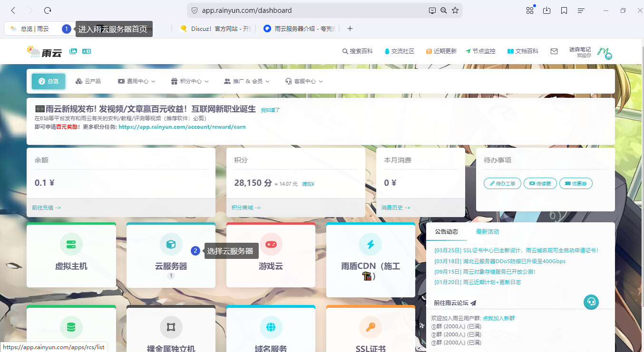Go back with the browser back arrow
This screenshot has width=644, height=352.
(13, 10)
